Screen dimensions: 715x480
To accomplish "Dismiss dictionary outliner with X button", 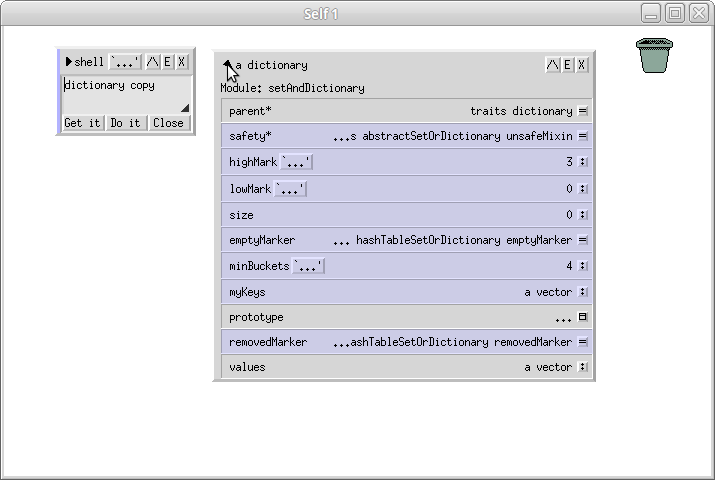I will pyautogui.click(x=581, y=65).
